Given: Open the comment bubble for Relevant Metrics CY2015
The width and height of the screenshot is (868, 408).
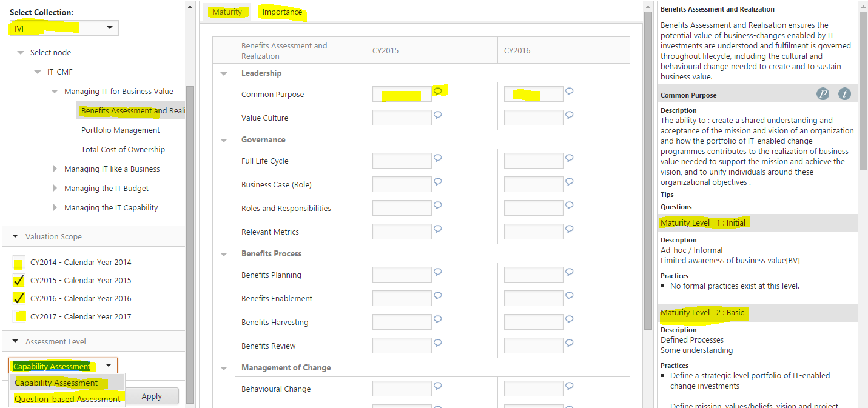Looking at the screenshot, I should point(437,229).
